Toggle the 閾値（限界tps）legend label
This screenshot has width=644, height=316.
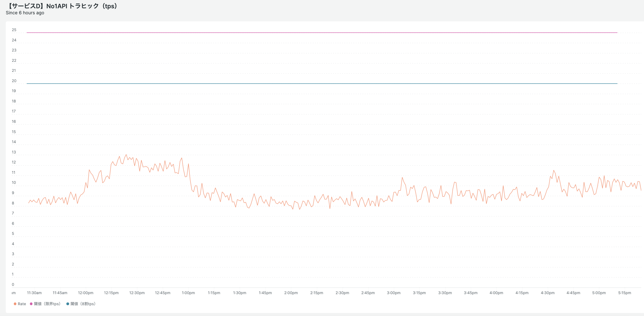[47, 304]
